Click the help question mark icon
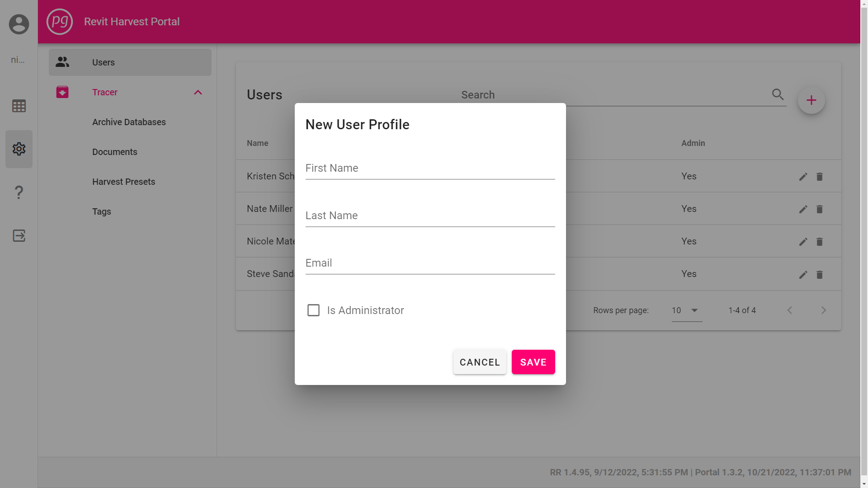Viewport: 868px width, 488px height. [19, 192]
